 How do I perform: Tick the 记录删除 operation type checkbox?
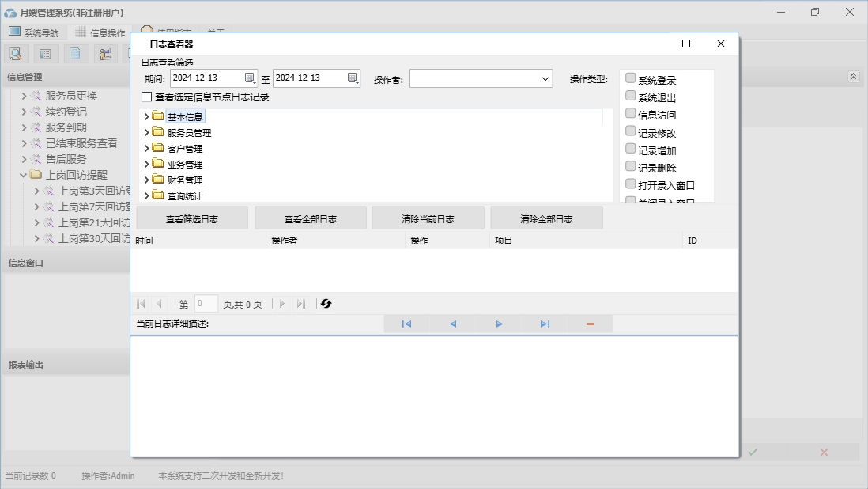coord(630,166)
